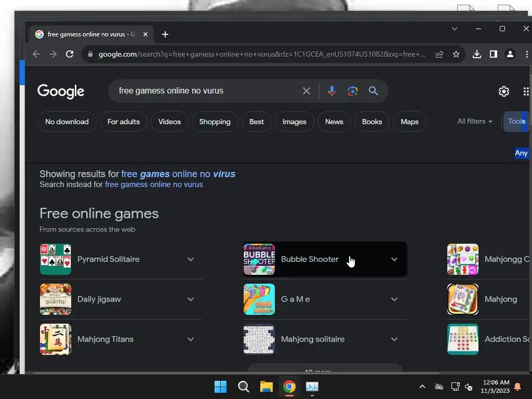Click the Mahjongg candy game thumbnail
This screenshot has width=532, height=399.
pos(463,259)
